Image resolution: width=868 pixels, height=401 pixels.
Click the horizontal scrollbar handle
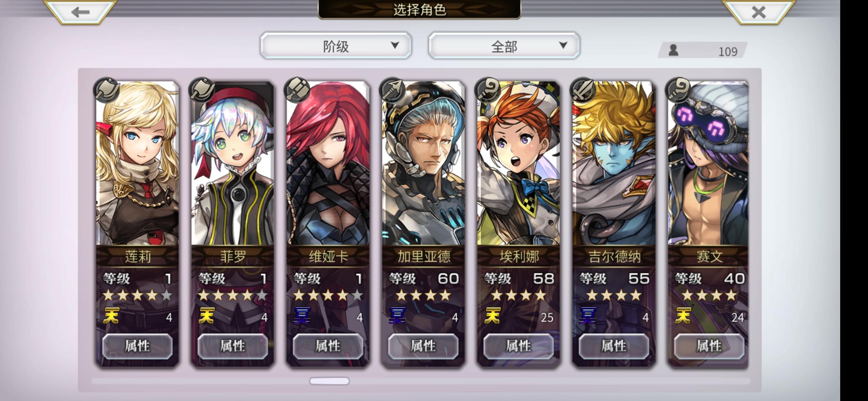pos(329,381)
